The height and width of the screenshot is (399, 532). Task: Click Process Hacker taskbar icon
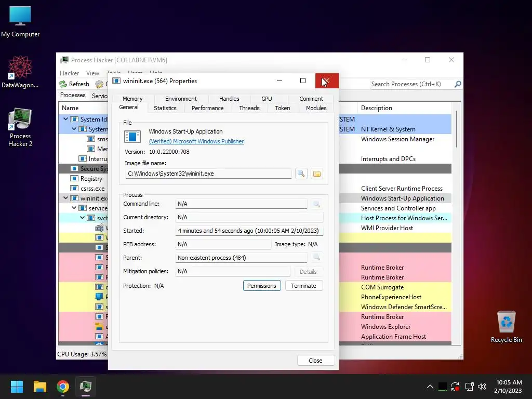pyautogui.click(x=86, y=387)
